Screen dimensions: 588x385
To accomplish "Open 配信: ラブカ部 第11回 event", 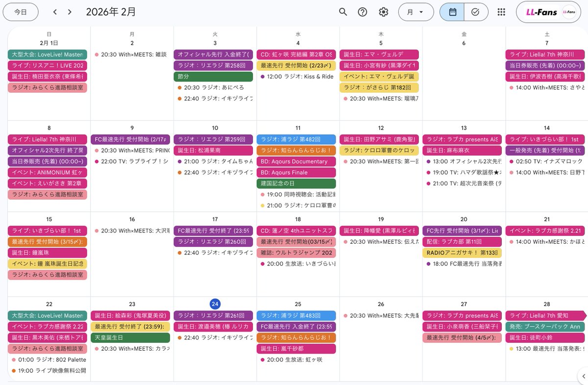I will click(x=462, y=242).
